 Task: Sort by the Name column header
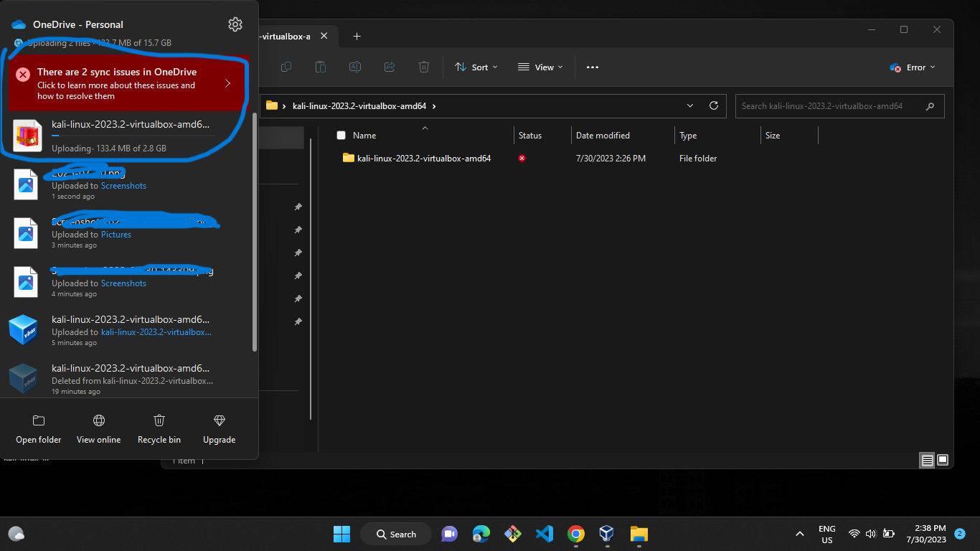[364, 136]
